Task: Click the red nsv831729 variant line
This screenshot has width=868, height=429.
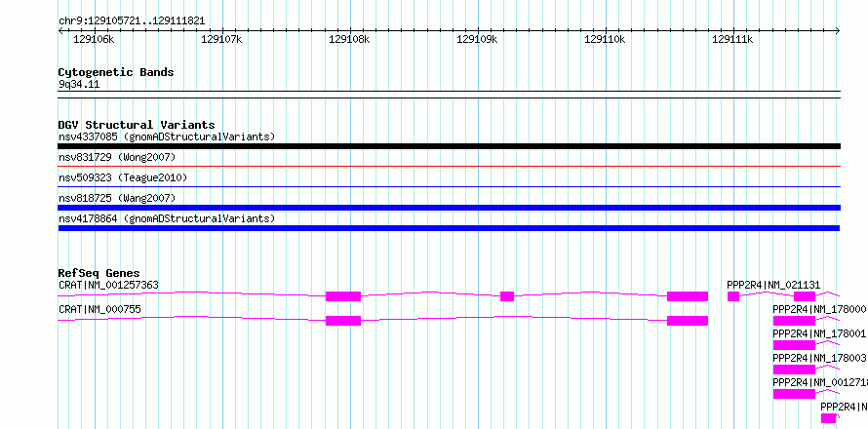Action: pyautogui.click(x=449, y=166)
